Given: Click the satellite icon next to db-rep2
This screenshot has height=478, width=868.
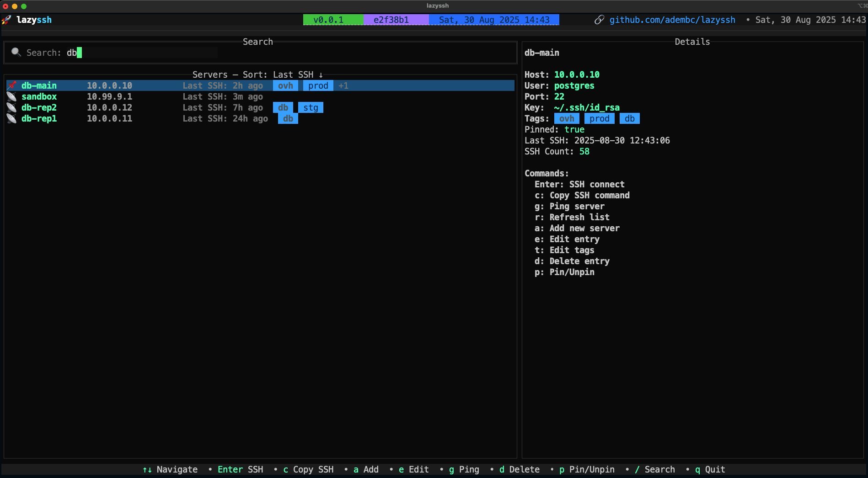Looking at the screenshot, I should click(x=12, y=107).
